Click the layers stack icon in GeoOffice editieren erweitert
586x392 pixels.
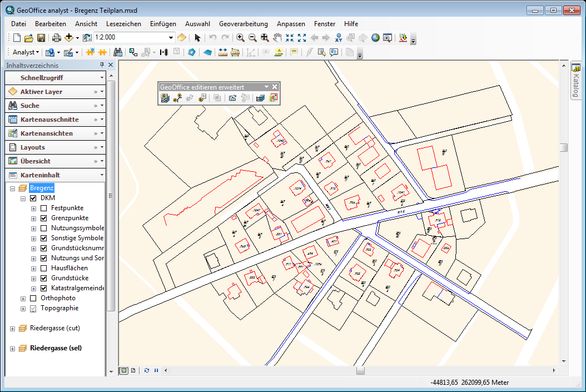pyautogui.click(x=260, y=98)
